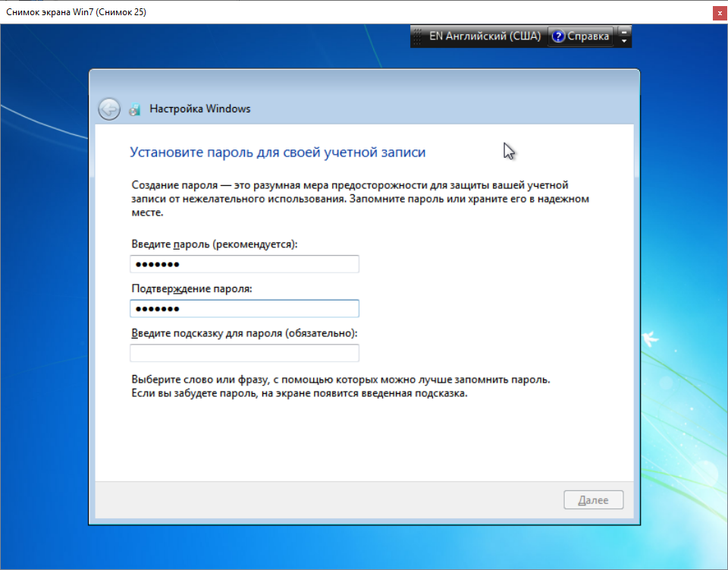Click EN Английский (США) language indicator
Screen dimensions: 728x570
(x=485, y=36)
